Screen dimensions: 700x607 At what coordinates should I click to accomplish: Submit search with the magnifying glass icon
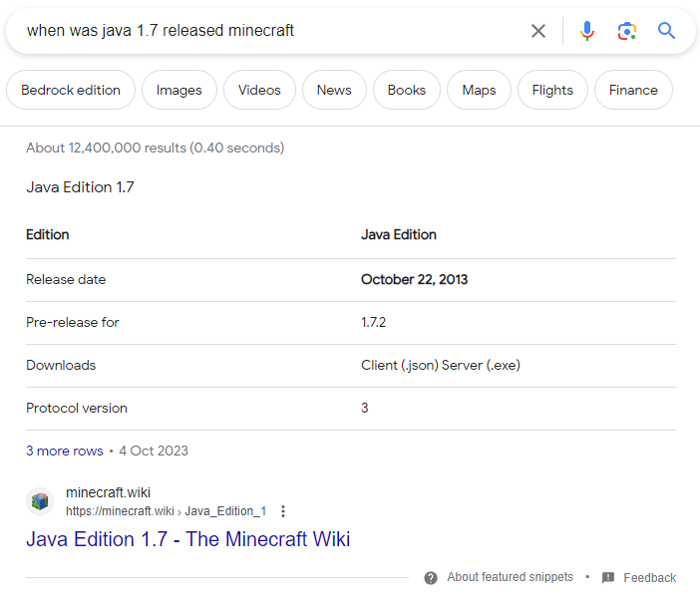pos(666,31)
